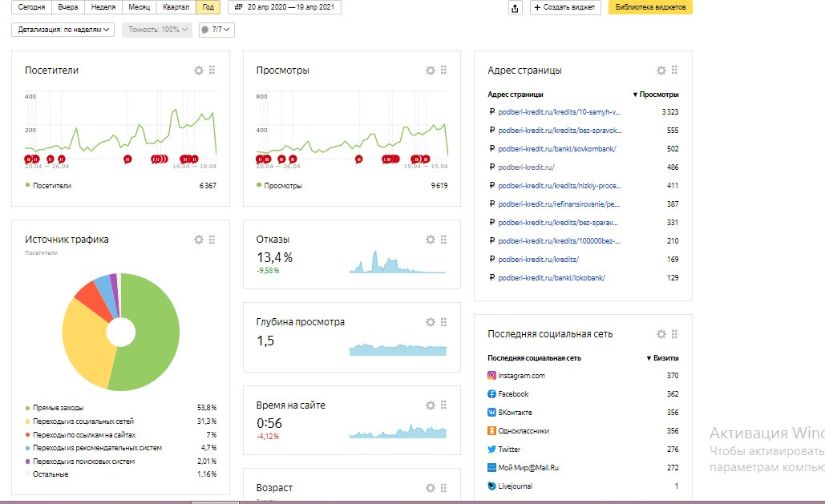Click drag handle of Последняя социальная сеть widget
Image resolution: width=825 pixels, height=504 pixels.
674,333
